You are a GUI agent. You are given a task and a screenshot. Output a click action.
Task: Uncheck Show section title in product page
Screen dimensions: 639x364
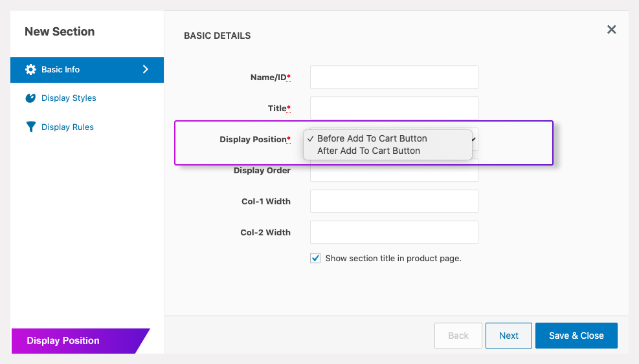pos(315,258)
